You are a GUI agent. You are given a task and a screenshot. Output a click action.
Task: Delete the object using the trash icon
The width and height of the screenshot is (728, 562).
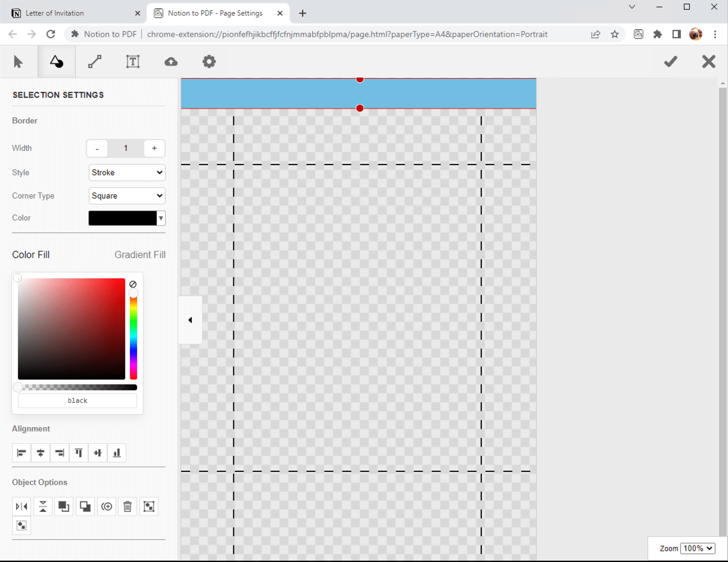127,506
